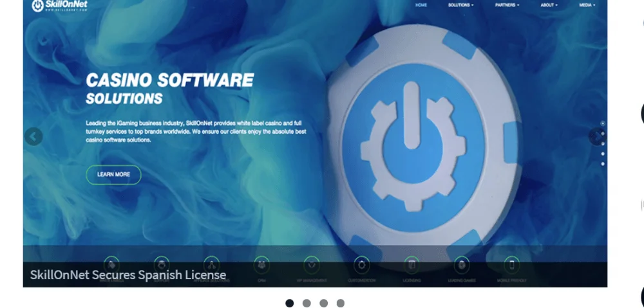
Task: Click the 'Leading the iGaming business industry' paragraph
Action: pyautogui.click(x=196, y=131)
